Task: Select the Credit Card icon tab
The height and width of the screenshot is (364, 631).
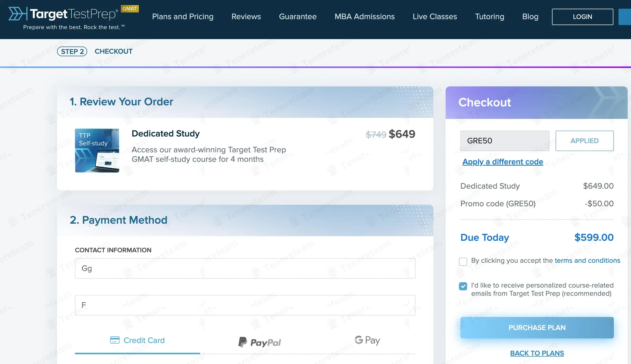Action: click(137, 340)
